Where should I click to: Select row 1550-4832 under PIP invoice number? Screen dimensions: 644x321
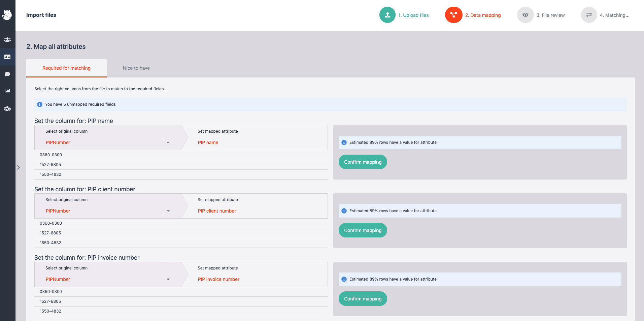point(181,311)
